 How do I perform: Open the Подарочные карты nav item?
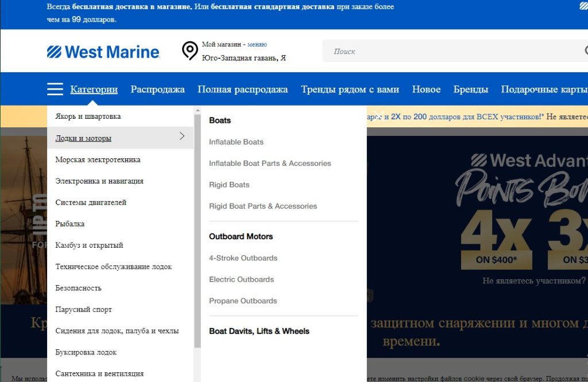[544, 89]
